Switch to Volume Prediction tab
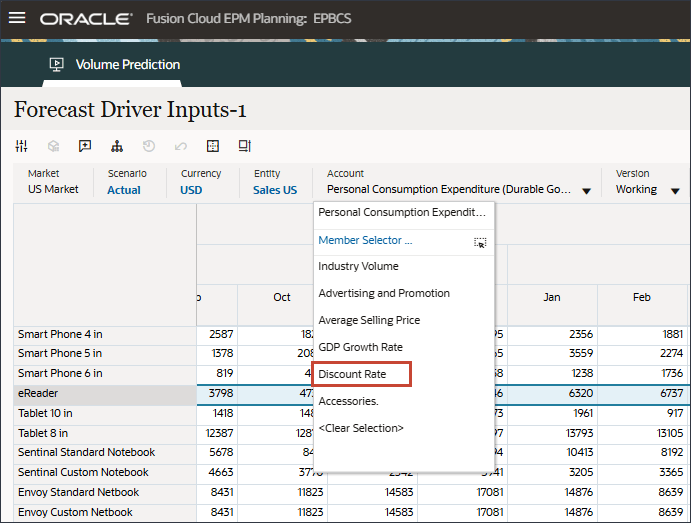This screenshot has width=691, height=523. click(115, 65)
